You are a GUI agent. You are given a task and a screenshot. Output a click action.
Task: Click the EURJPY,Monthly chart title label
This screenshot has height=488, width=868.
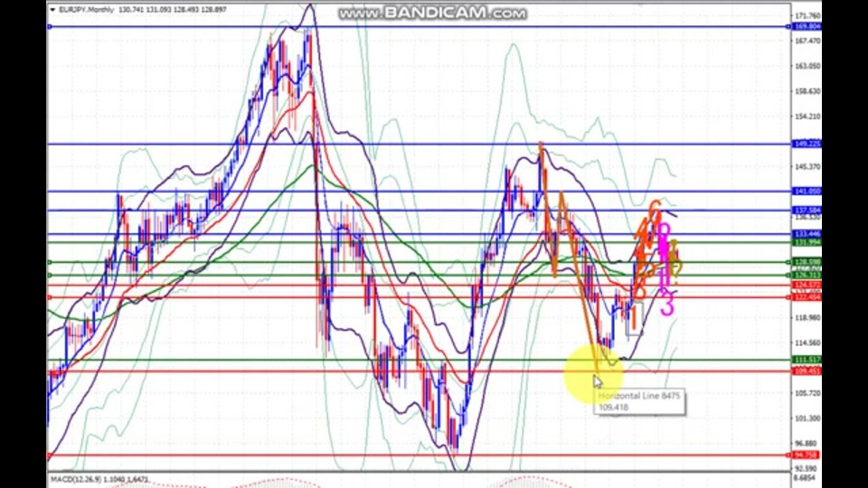click(87, 9)
